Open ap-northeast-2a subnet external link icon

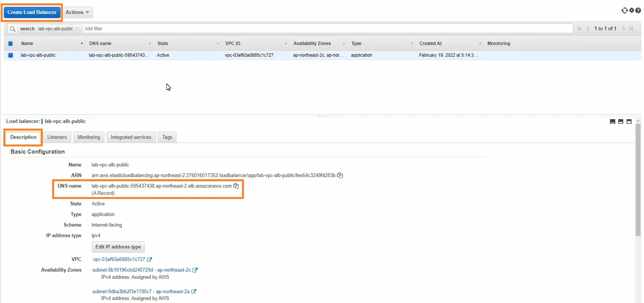[x=194, y=292]
